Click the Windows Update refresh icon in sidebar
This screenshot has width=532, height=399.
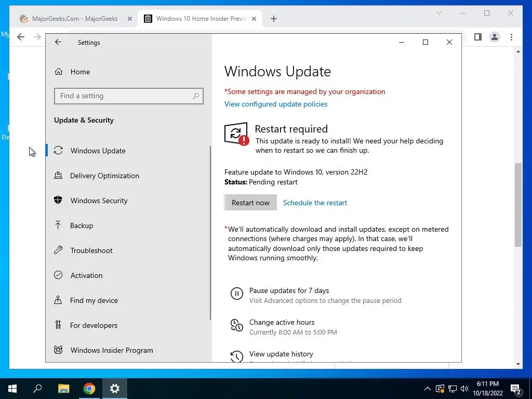pyautogui.click(x=58, y=150)
